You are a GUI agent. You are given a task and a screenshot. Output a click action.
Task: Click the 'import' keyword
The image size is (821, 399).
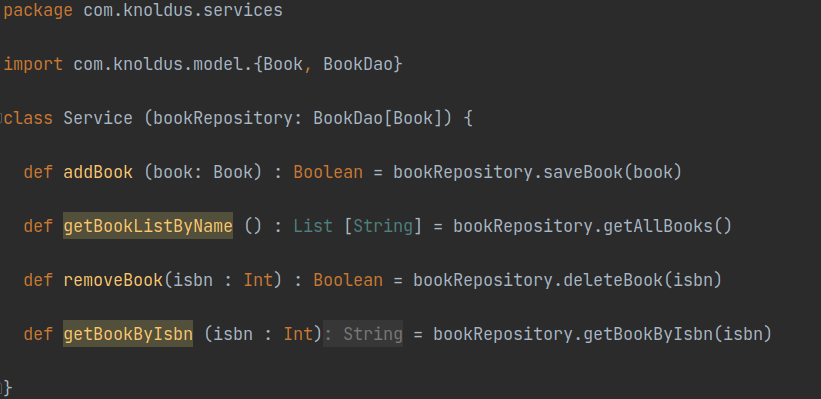pos(33,64)
